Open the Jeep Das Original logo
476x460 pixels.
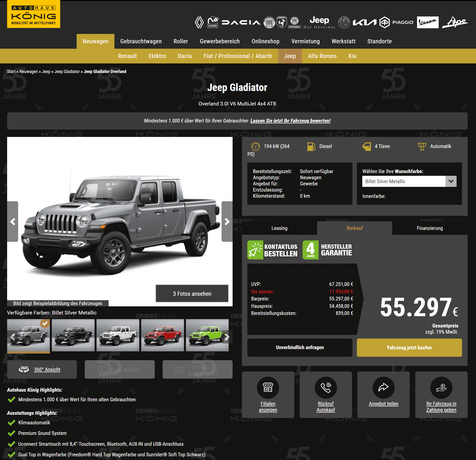pos(319,22)
